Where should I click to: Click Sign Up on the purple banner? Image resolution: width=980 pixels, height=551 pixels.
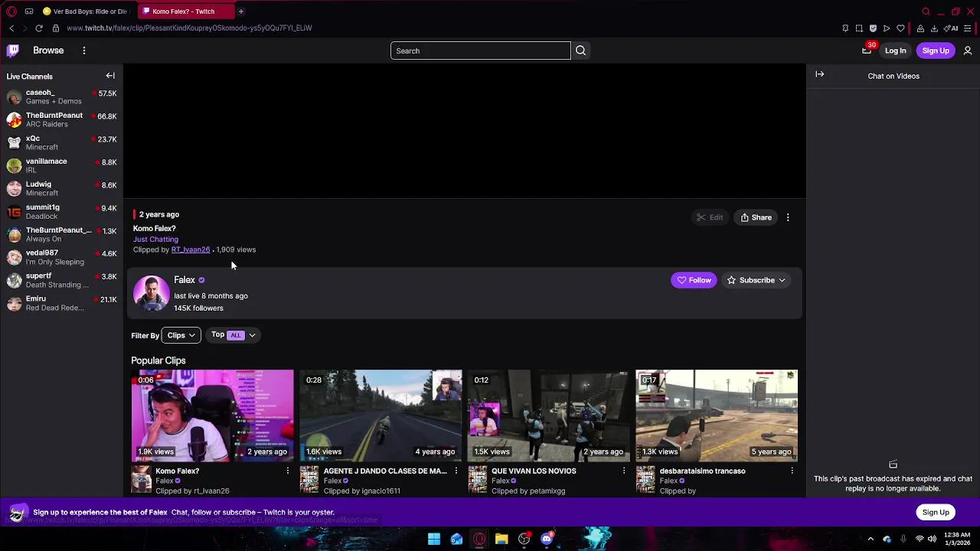(x=936, y=512)
